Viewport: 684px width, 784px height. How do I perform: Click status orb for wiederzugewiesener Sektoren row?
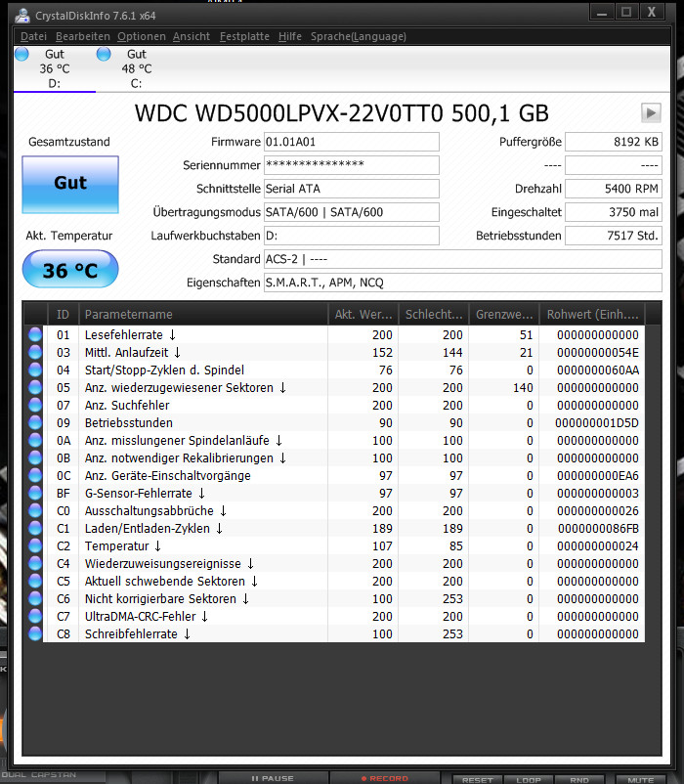pos(35,387)
